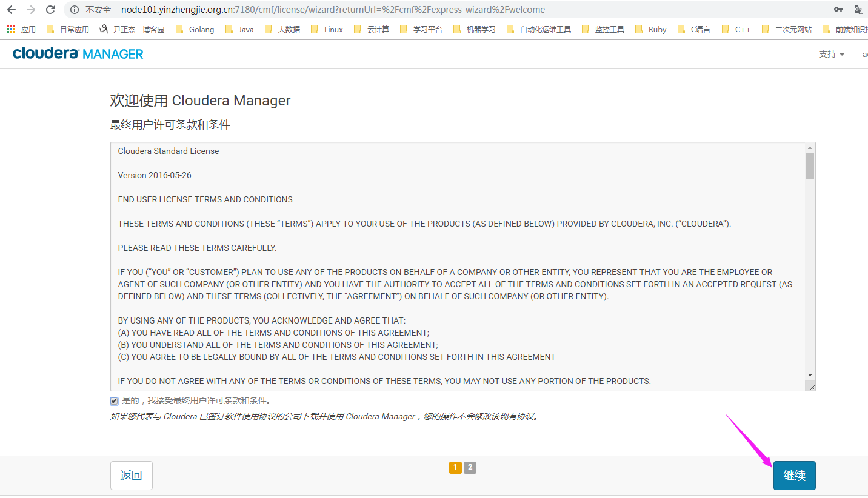Open the translate page icon
Viewport: 868px width, 498px height.
click(859, 10)
